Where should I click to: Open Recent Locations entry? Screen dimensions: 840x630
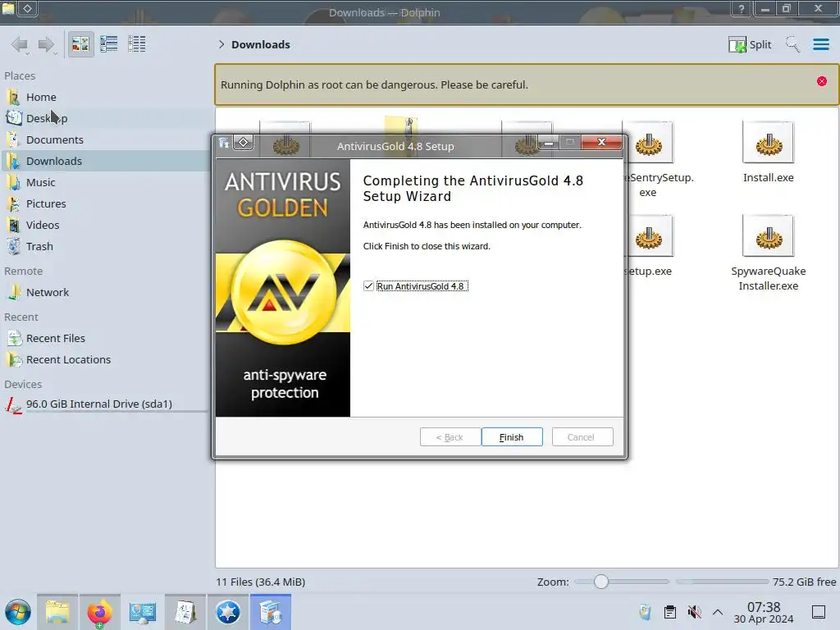click(x=105, y=360)
